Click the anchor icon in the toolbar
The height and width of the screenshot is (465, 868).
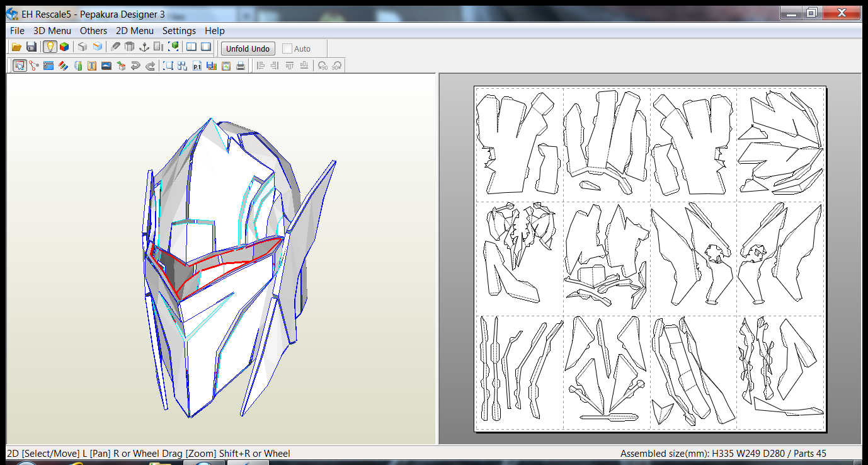144,47
